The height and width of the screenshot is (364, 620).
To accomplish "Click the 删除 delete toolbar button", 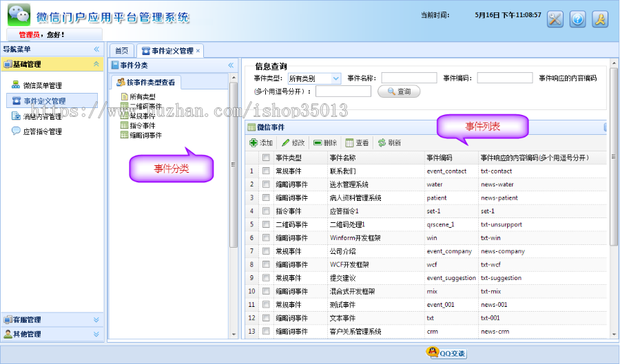I will point(325,142).
